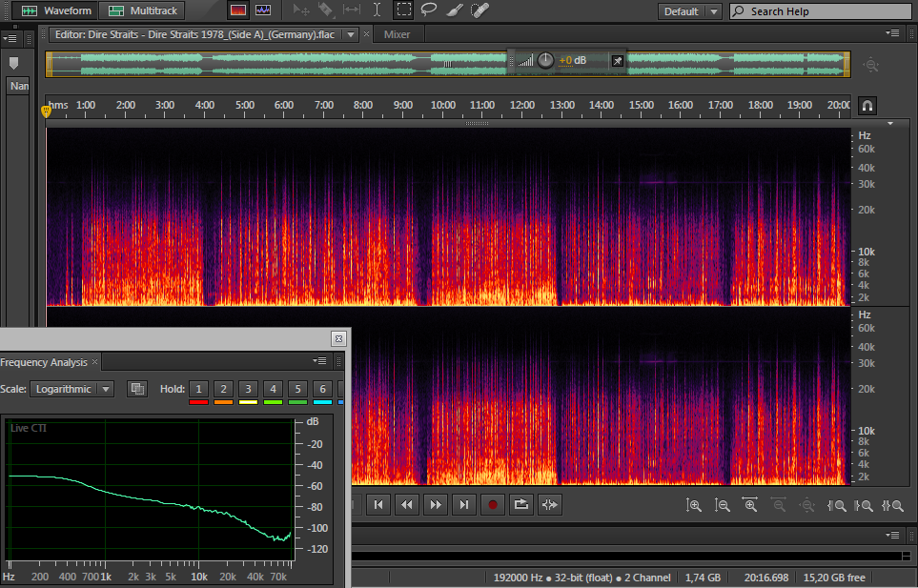The width and height of the screenshot is (918, 588).
Task: Open the Levels panel options menu
Action: point(893,535)
